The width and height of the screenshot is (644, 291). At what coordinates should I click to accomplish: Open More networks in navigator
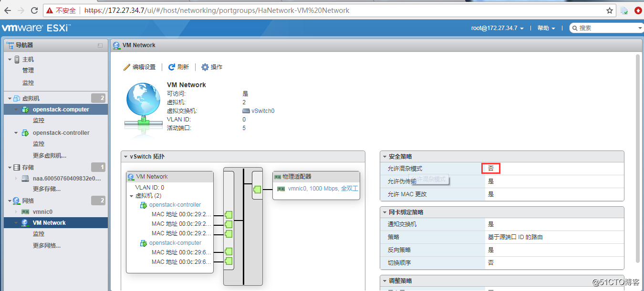tap(46, 246)
